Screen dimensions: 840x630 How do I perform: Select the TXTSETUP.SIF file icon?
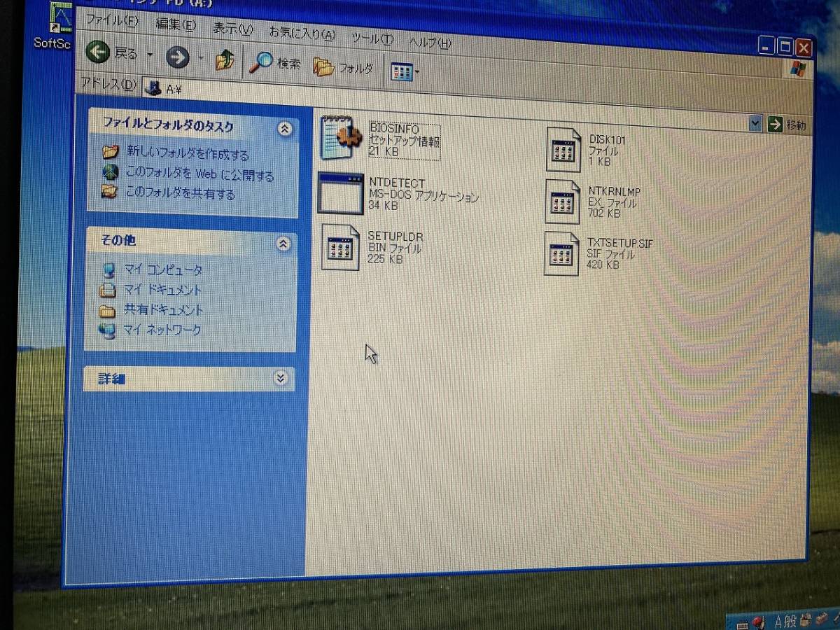tap(562, 253)
